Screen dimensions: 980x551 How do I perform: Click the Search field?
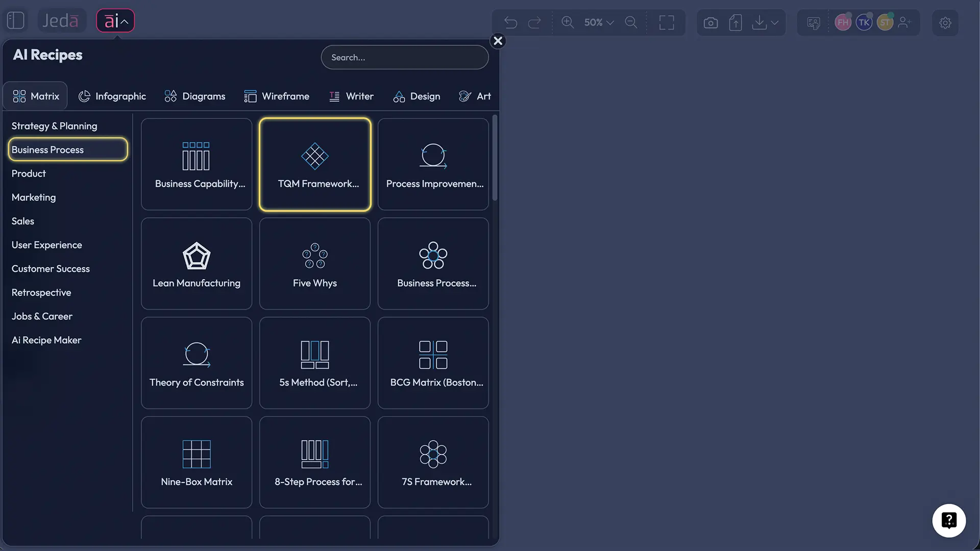(404, 57)
